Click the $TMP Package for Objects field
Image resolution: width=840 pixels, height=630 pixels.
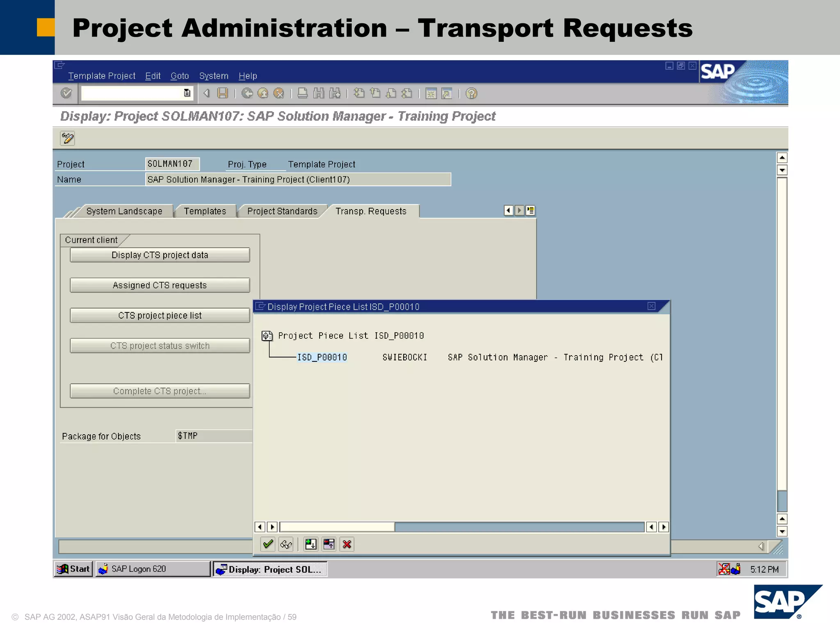point(214,436)
